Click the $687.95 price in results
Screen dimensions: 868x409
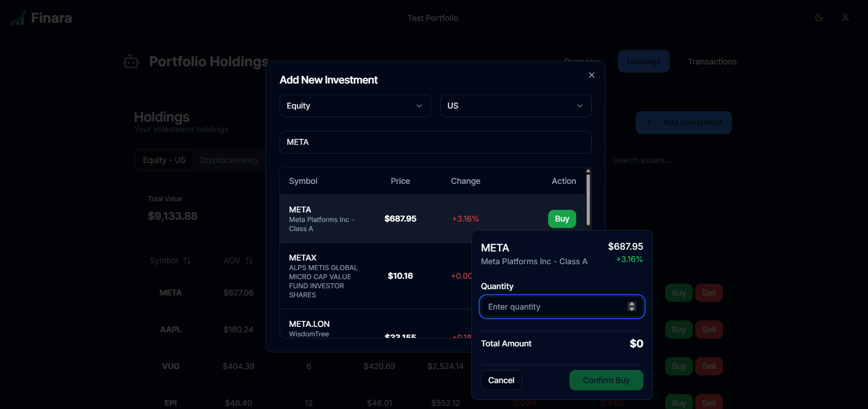[x=400, y=219]
